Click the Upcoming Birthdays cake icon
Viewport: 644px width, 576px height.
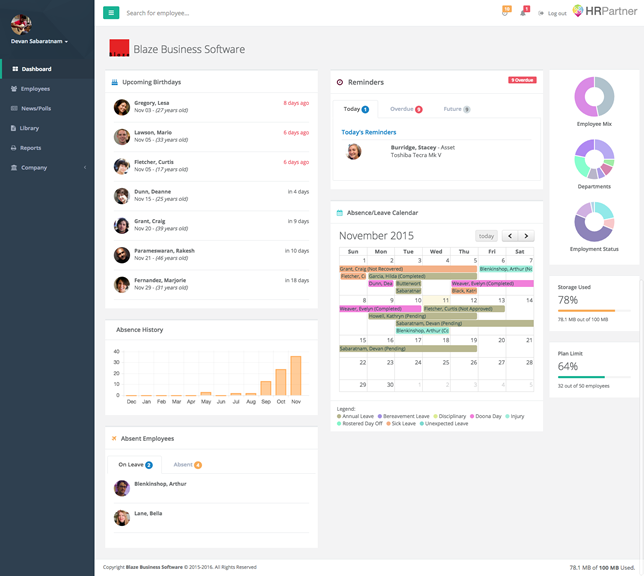coord(115,82)
